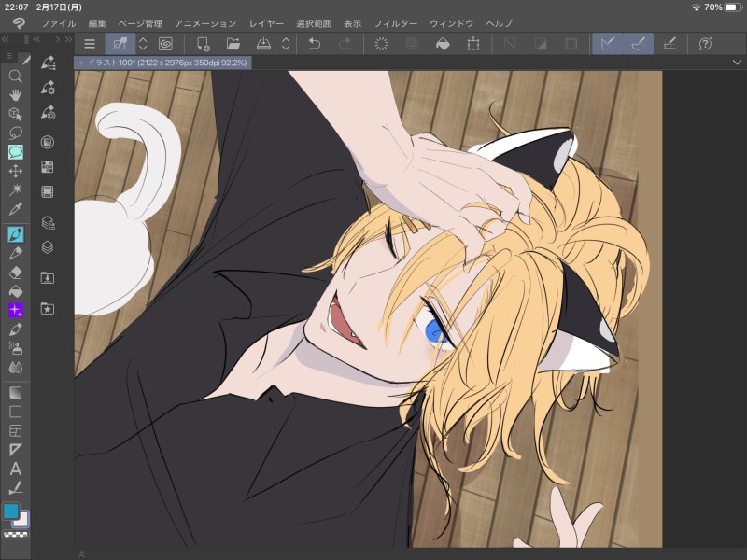Expand palette dock with single-right chevron
This screenshot has height=560, width=747.
pyautogui.click(x=57, y=39)
